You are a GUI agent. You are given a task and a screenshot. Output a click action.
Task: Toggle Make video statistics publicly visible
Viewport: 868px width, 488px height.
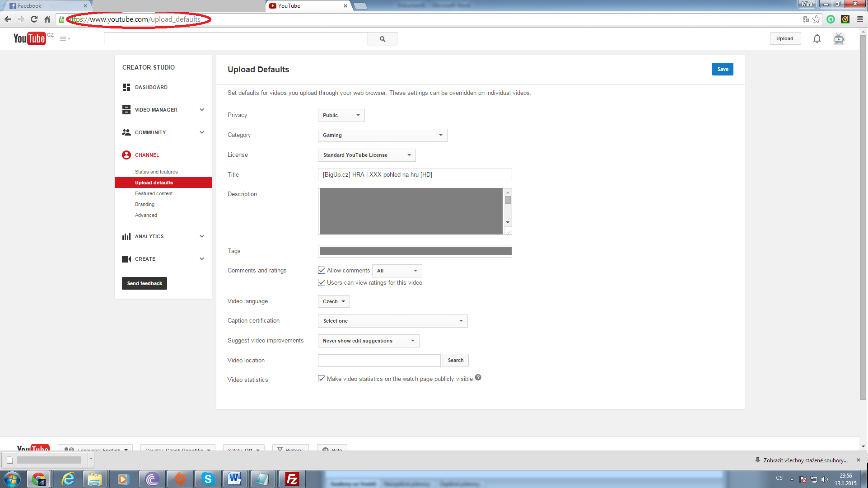point(322,379)
